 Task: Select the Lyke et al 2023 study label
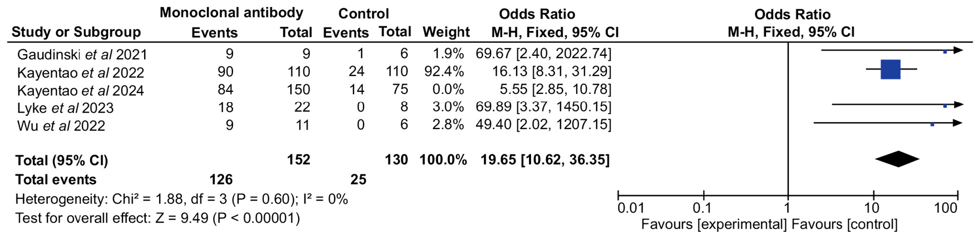pos(65,108)
